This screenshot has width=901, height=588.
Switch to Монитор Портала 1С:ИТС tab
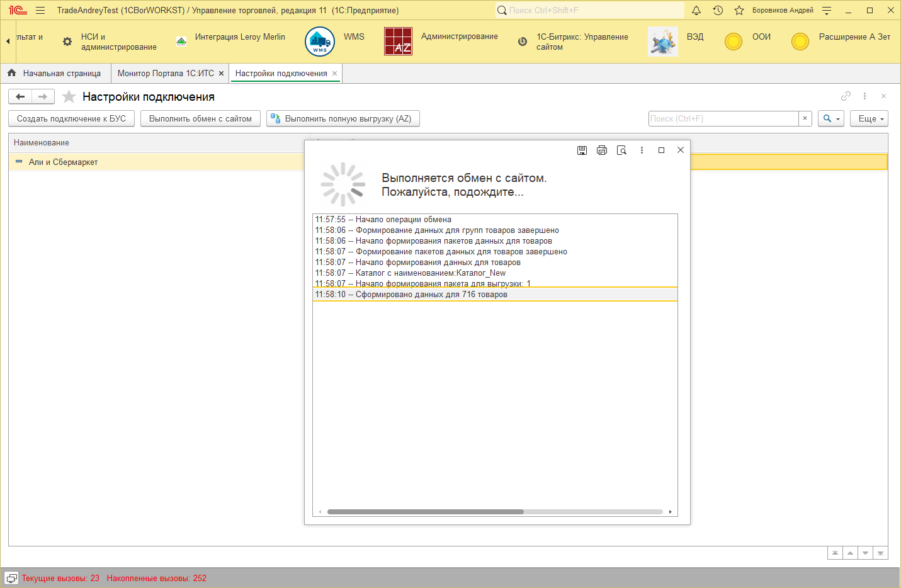click(x=166, y=74)
